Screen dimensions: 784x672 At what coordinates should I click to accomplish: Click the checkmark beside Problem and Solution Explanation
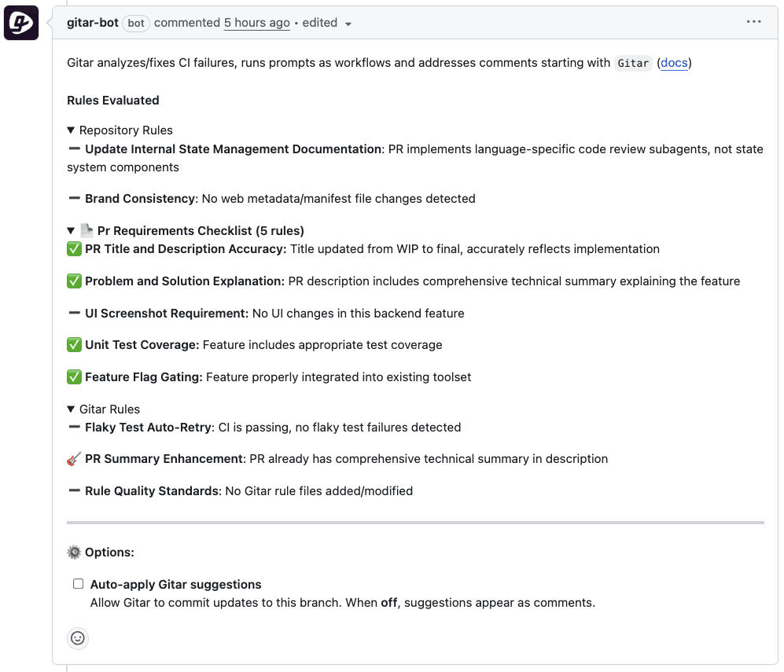pyautogui.click(x=74, y=281)
